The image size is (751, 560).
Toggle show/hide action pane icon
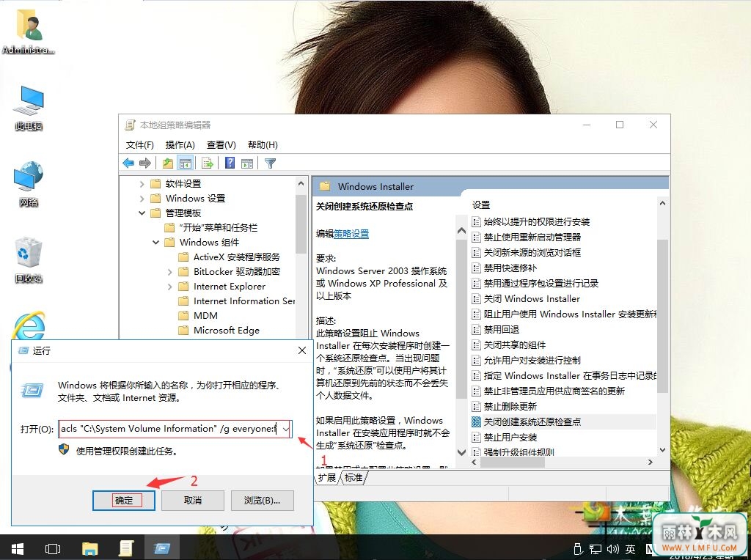point(247,163)
